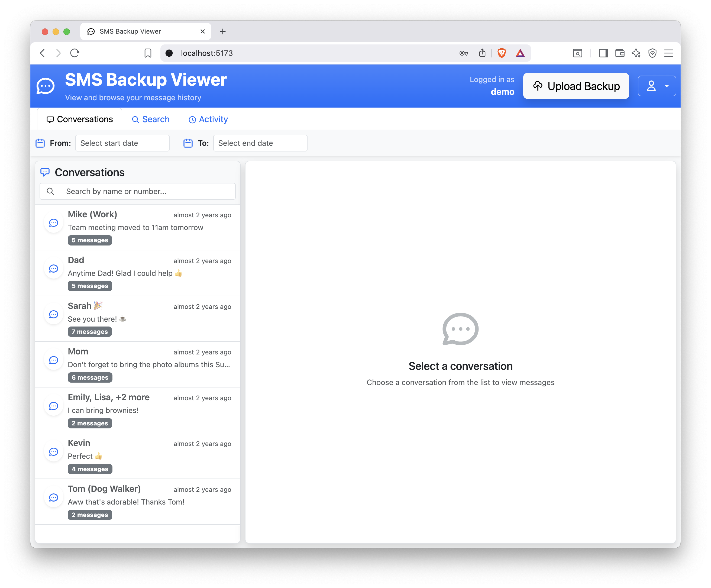Switch to the Search tab

[151, 119]
